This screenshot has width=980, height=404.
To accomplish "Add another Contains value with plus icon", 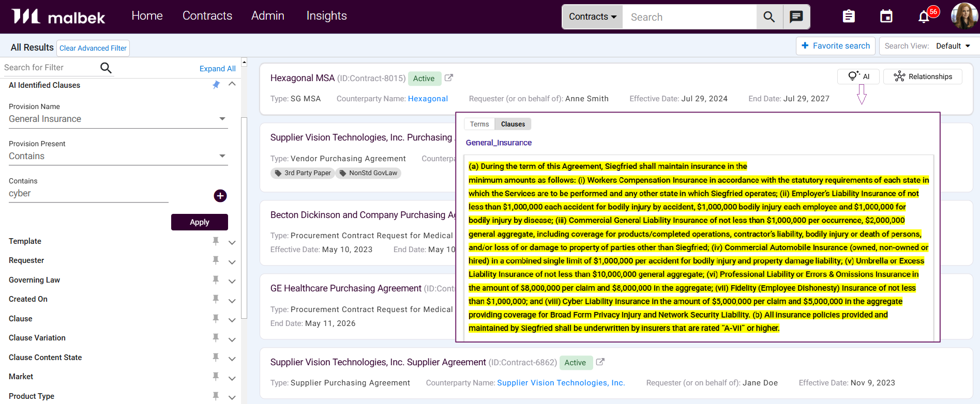I will (x=220, y=196).
